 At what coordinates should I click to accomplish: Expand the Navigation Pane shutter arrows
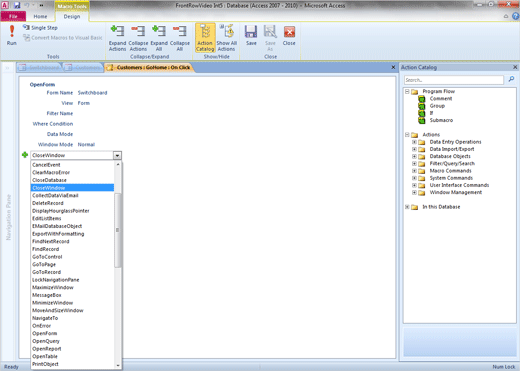7,68
